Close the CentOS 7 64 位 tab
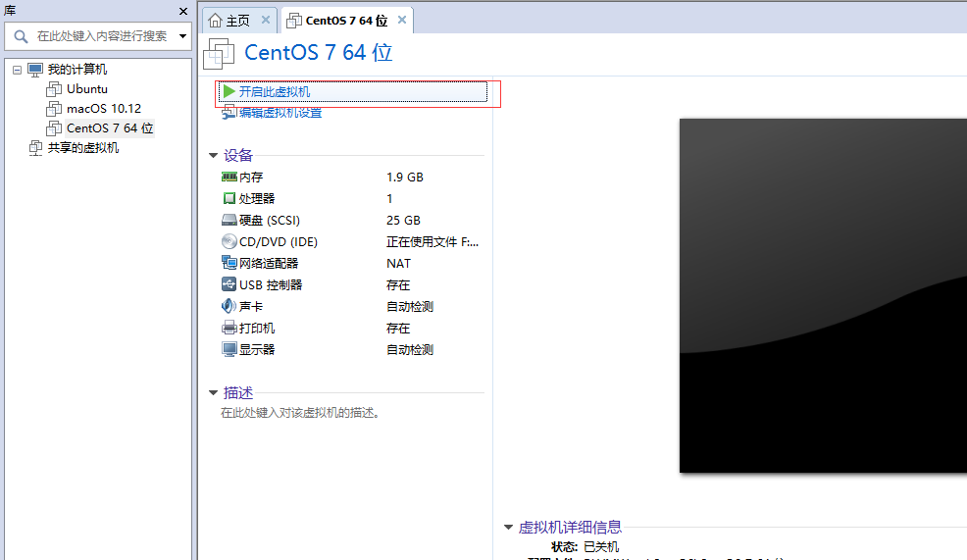967x560 pixels. point(401,20)
